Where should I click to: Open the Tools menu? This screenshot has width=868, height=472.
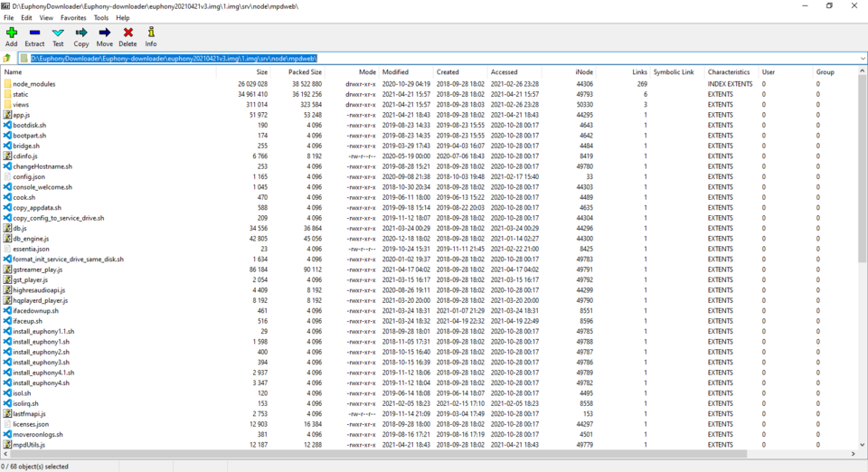point(100,18)
